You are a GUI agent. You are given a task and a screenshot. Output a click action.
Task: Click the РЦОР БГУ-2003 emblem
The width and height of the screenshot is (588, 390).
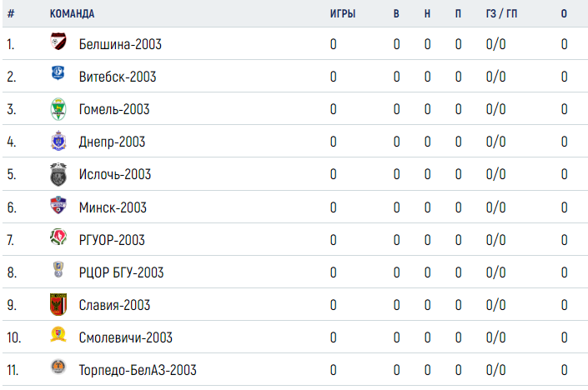(x=58, y=269)
